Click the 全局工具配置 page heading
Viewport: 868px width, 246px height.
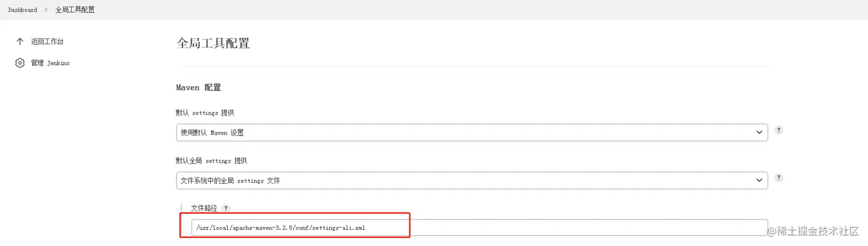pos(213,44)
